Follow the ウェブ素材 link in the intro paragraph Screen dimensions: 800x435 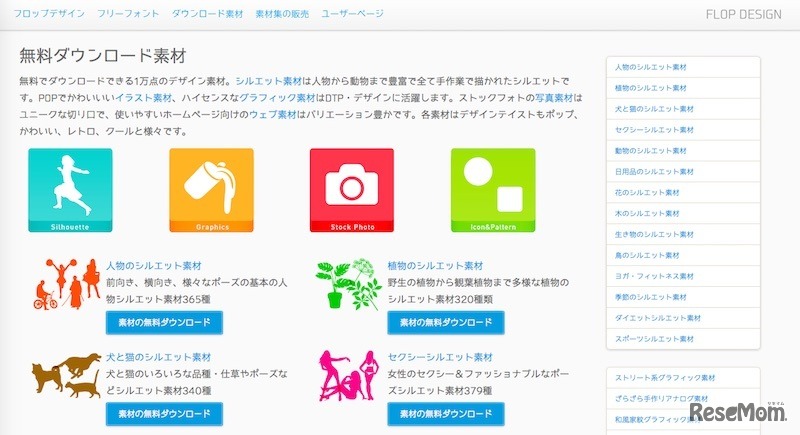272,115
